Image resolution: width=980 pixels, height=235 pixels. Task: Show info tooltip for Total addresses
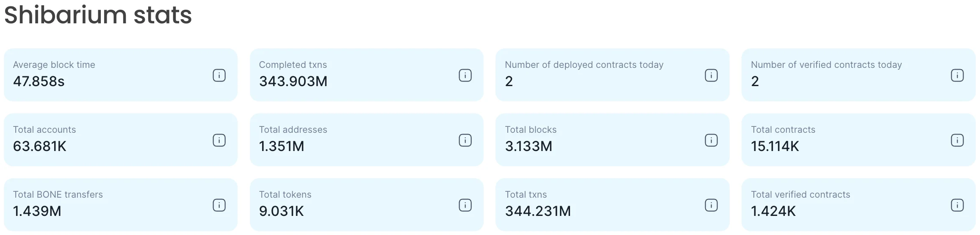pyautogui.click(x=465, y=140)
